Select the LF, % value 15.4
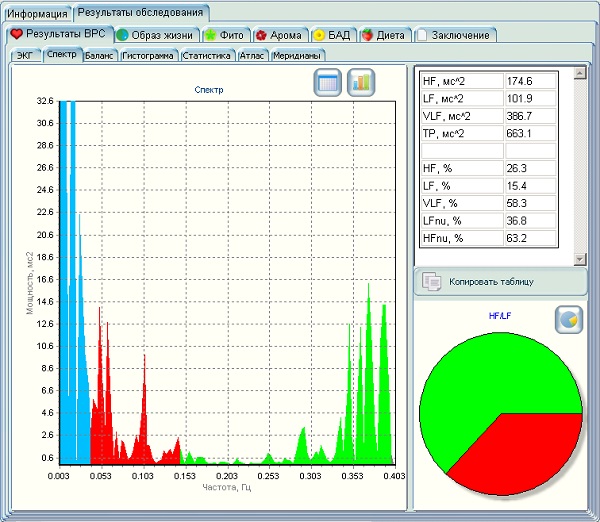600x522 pixels. [x=530, y=186]
